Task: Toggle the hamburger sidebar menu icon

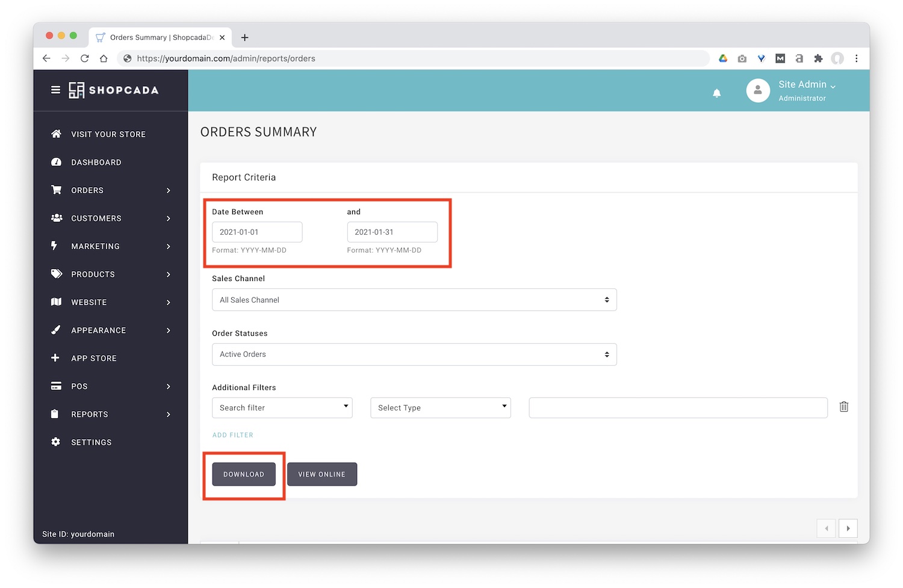Action: pyautogui.click(x=55, y=90)
